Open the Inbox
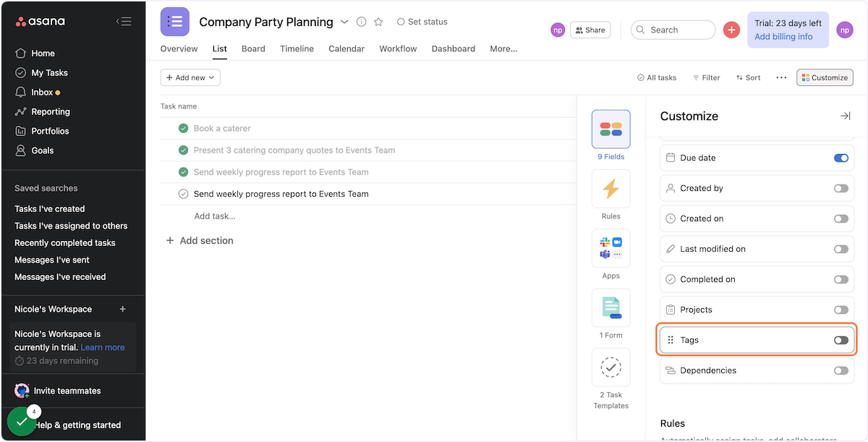Screen dimensions: 868x442 37,92
